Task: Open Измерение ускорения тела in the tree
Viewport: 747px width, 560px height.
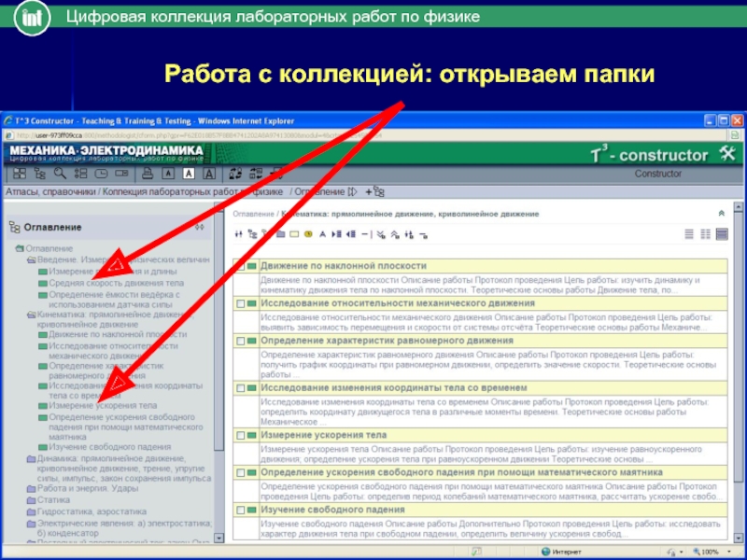Action: coord(103,406)
